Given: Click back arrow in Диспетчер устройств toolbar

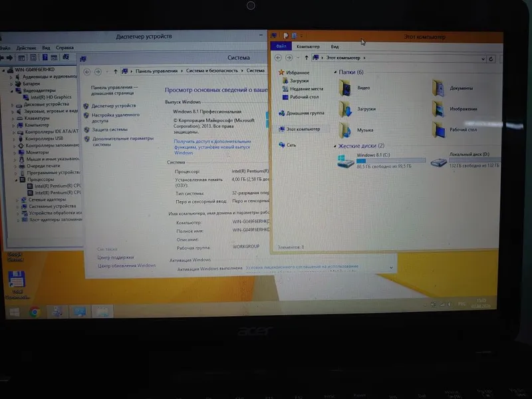Looking at the screenshot, I should pyautogui.click(x=2, y=58).
